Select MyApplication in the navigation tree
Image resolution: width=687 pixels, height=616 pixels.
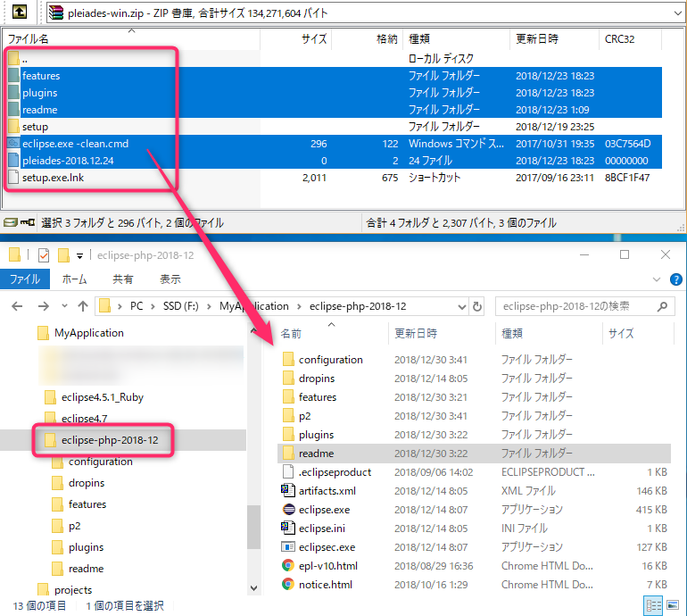[x=80, y=333]
